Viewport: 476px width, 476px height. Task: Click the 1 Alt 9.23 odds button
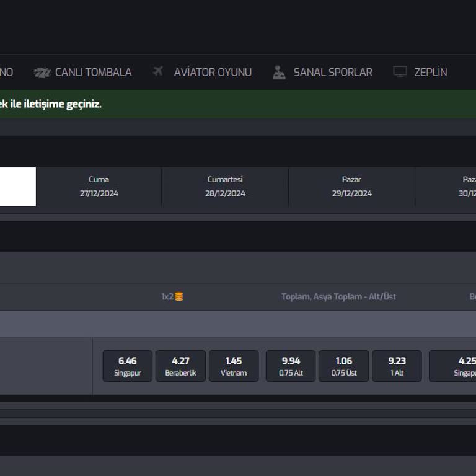pyautogui.click(x=397, y=366)
